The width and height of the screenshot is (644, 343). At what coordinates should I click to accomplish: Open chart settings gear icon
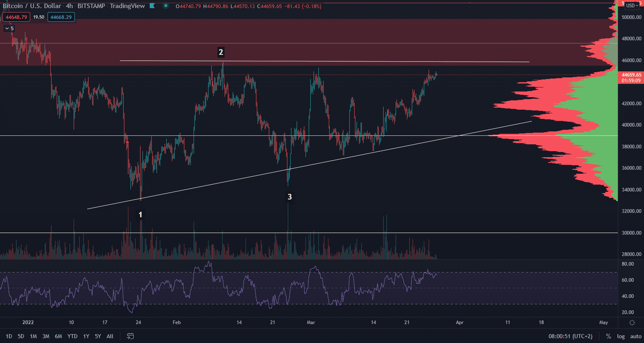[x=632, y=322]
